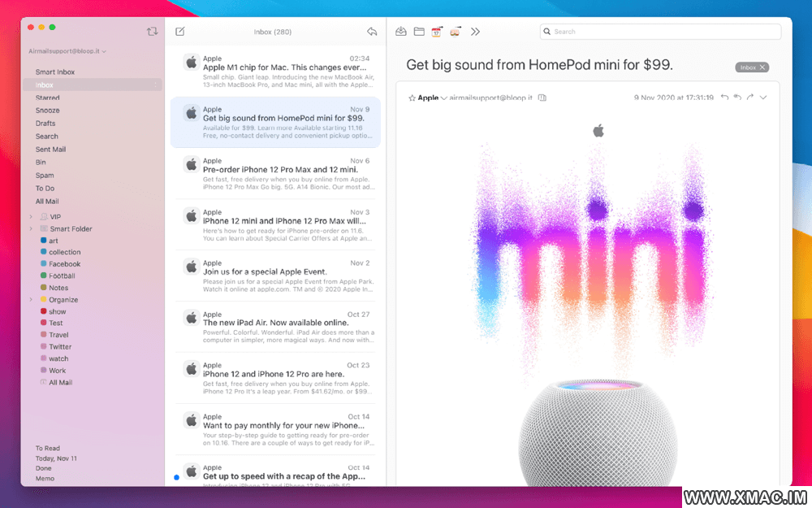Open Sent Mail in the sidebar
This screenshot has width=812, height=508.
tap(50, 150)
